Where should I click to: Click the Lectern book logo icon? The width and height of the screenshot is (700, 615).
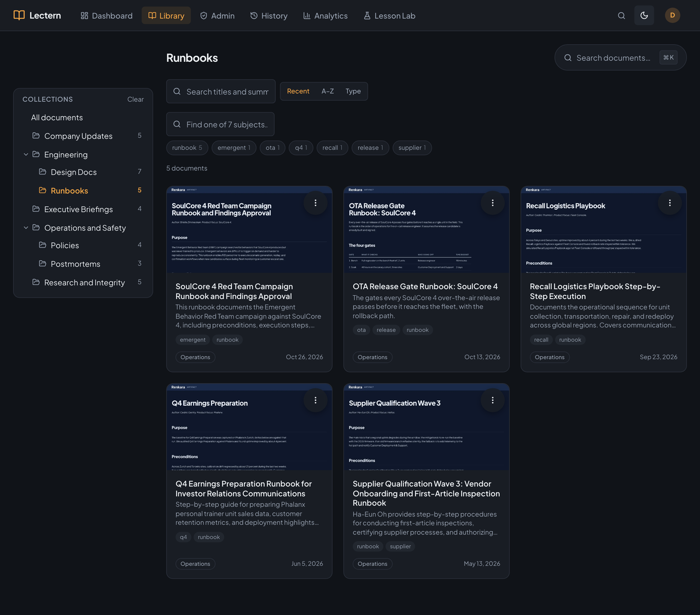pyautogui.click(x=19, y=15)
